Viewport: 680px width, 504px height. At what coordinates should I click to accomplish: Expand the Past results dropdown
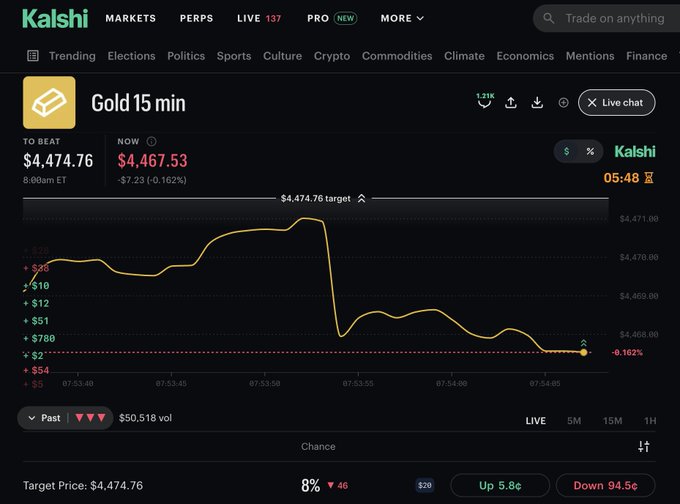[65, 418]
